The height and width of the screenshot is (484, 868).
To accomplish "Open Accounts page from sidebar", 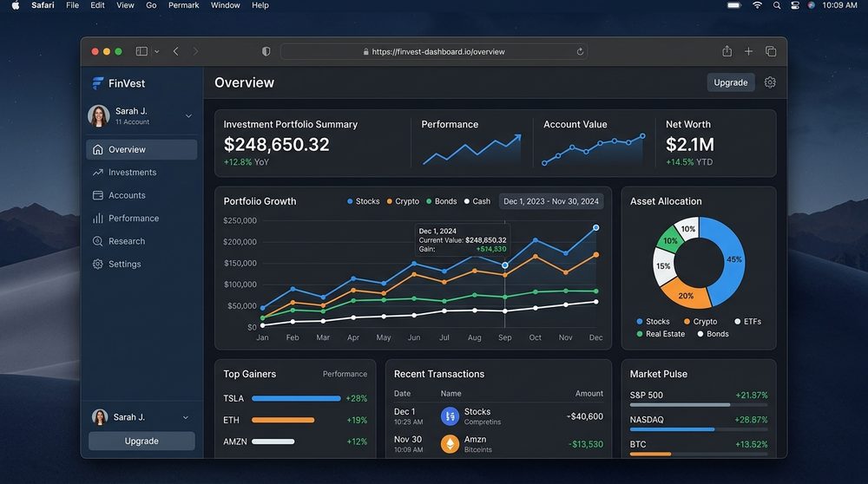I will [141, 195].
